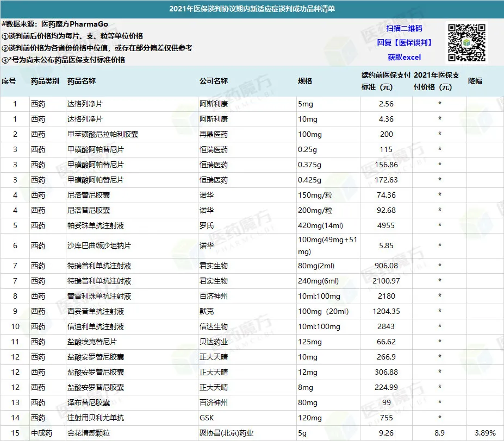This screenshot has width=504, height=441.
Task: Select the price cell '5.85'
Action: coord(386,245)
